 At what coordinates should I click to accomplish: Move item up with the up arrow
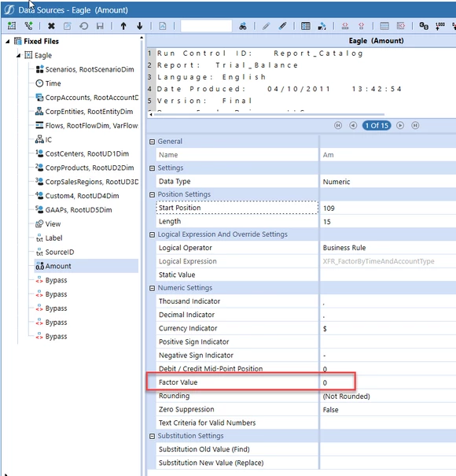tap(123, 26)
